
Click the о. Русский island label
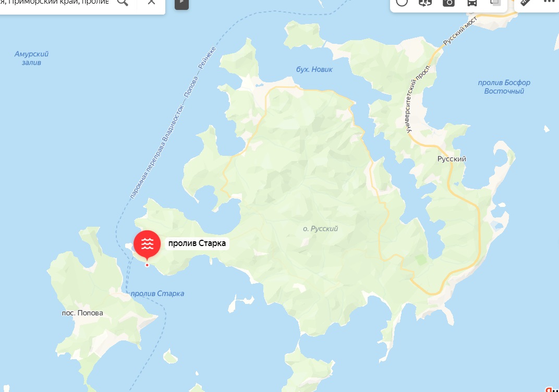320,229
